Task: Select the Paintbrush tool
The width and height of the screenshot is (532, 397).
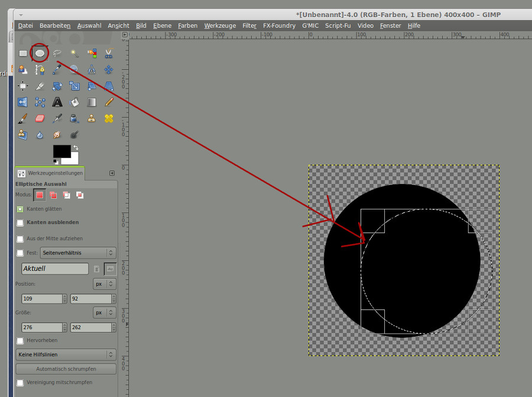Action: click(x=23, y=118)
